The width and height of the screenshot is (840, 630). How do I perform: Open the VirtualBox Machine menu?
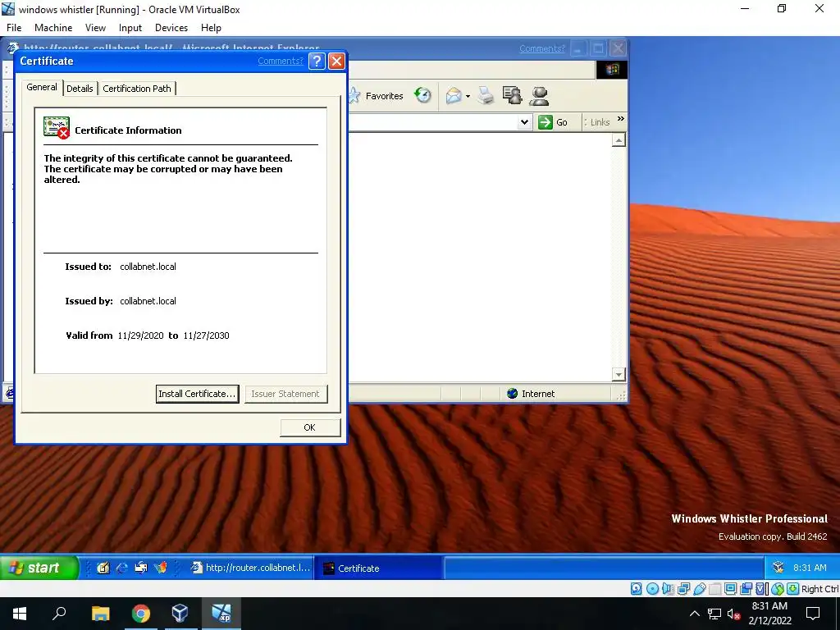(53, 28)
